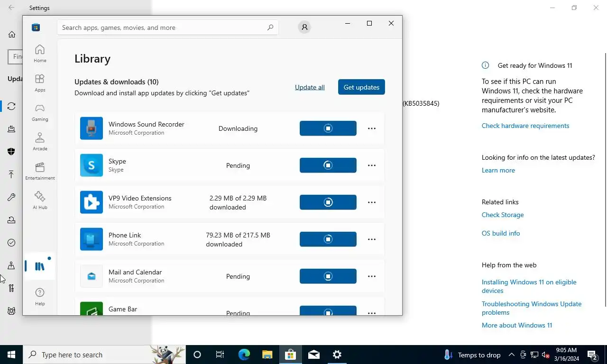Launch Microsoft Edge from the taskbar

tap(244, 355)
